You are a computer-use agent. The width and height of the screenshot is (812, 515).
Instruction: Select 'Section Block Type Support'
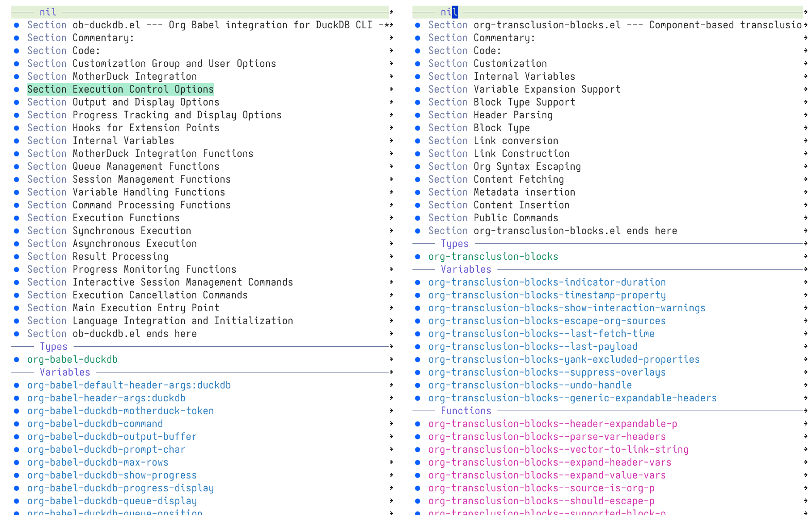tap(502, 102)
